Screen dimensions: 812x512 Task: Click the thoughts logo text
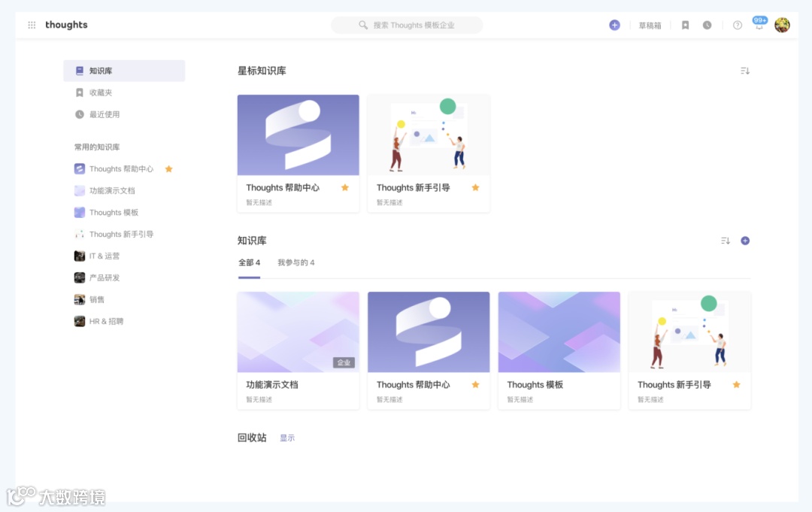click(x=66, y=24)
